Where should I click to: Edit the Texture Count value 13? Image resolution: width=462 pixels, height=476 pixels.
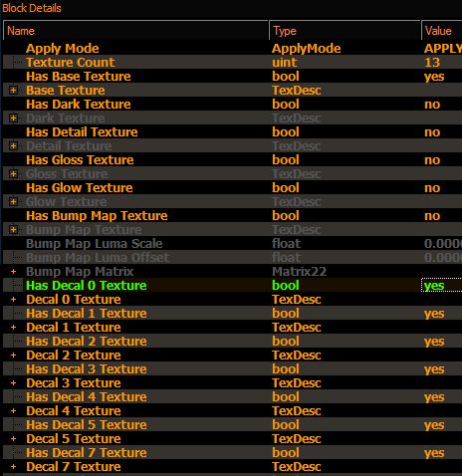click(432, 63)
